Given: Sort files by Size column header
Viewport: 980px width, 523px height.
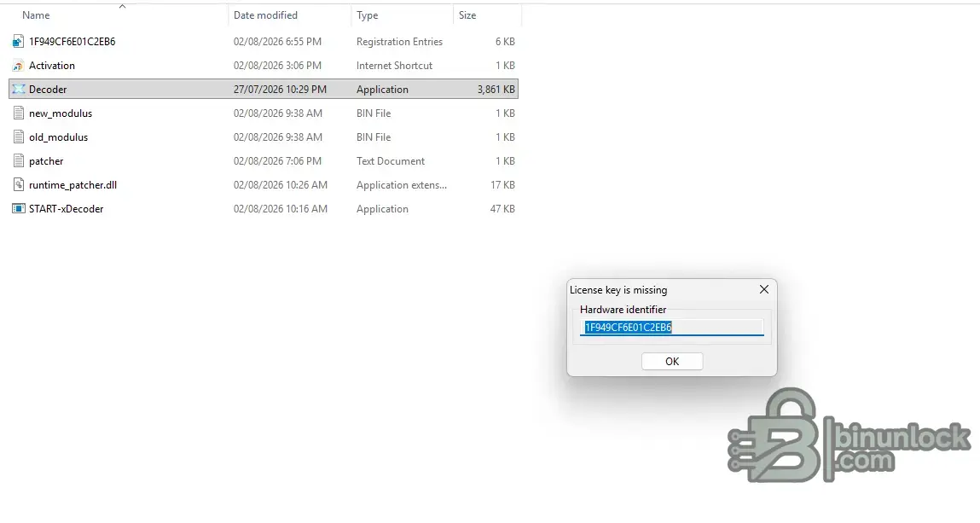Looking at the screenshot, I should coord(467,15).
